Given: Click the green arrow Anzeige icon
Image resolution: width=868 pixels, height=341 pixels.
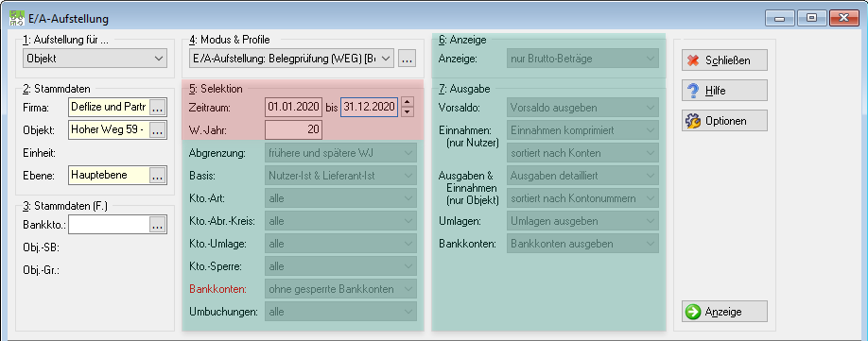Looking at the screenshot, I should click(693, 312).
